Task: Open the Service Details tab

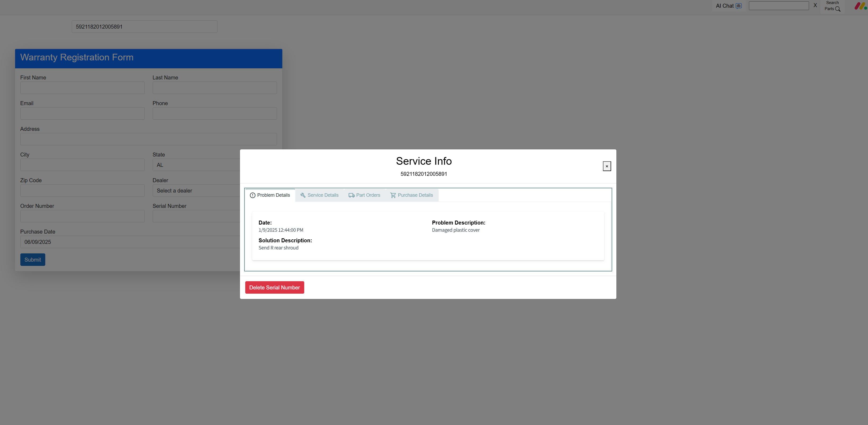Action: tap(322, 195)
